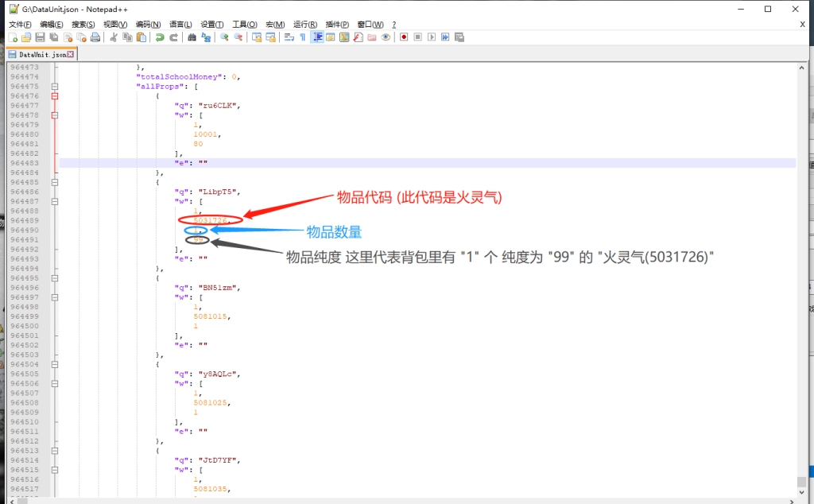
Task: Open user defined language dialog icon
Action: click(330, 37)
